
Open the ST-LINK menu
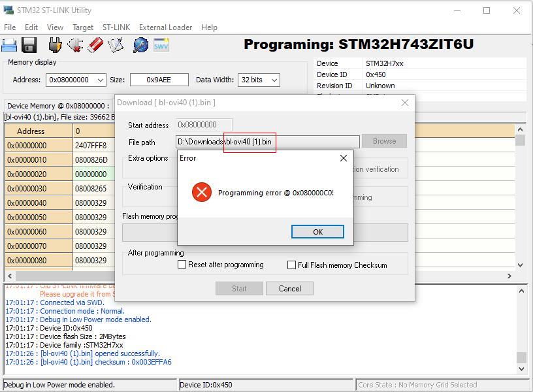point(116,27)
